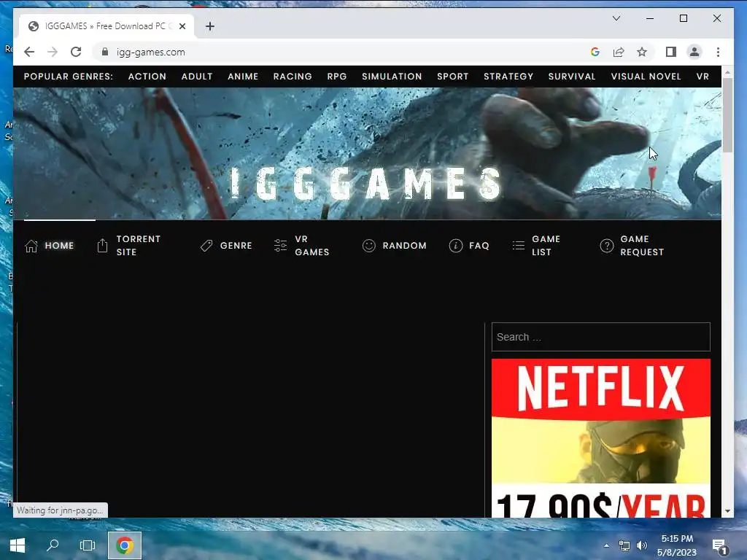Select the SURVIVAL genre link
The image size is (747, 560).
(x=572, y=77)
